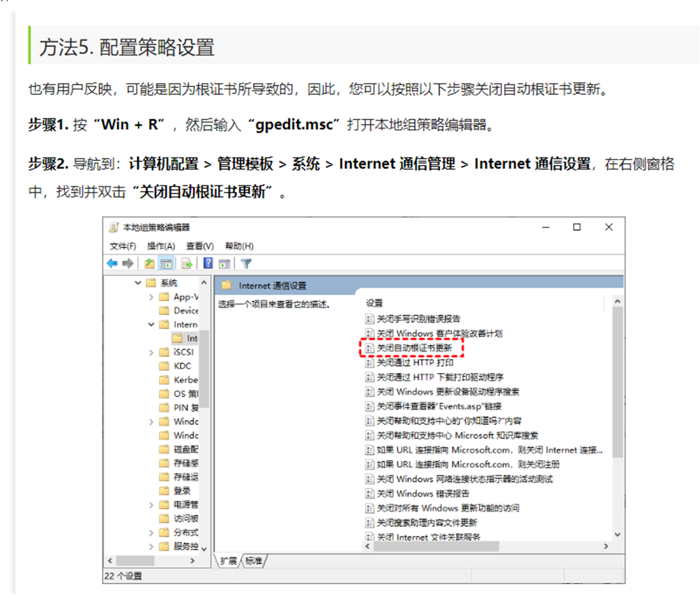Select the Microsoft.com 则关闭注册 setting

pos(468,465)
